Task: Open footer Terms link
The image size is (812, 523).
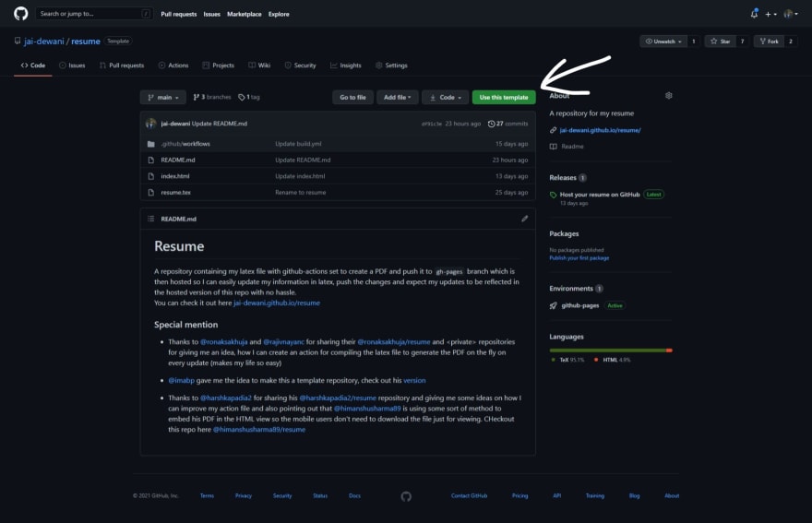Action: [207, 495]
